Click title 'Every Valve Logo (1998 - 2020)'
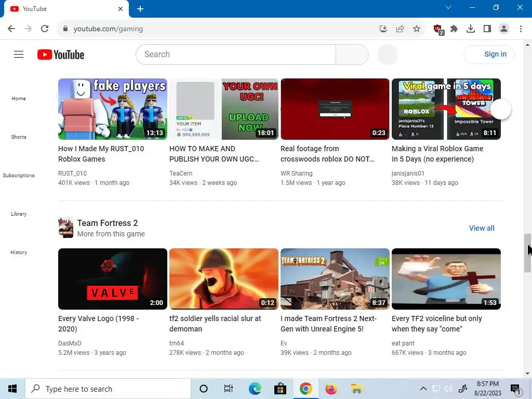This screenshot has width=532, height=399. pos(98,324)
